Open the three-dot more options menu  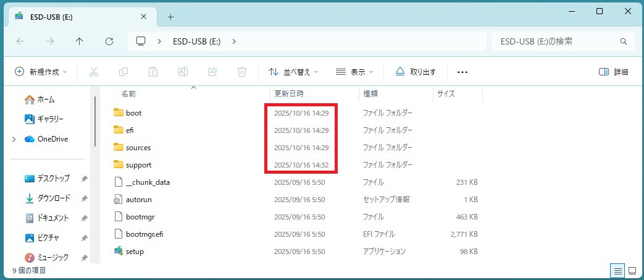pyautogui.click(x=462, y=72)
